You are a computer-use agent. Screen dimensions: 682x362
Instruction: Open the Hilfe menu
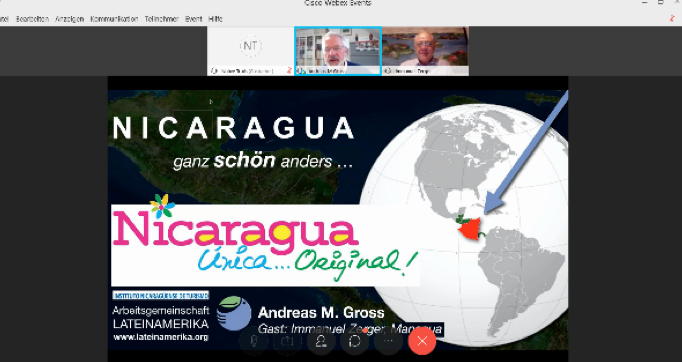click(215, 19)
